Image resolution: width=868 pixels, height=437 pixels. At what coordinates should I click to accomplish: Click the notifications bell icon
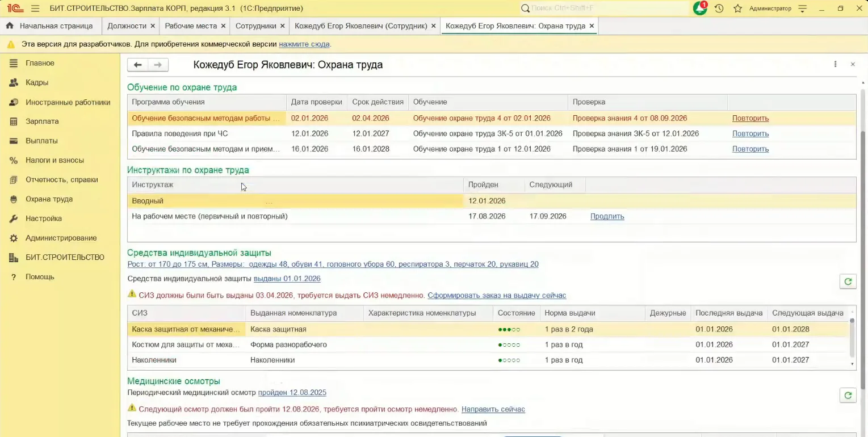(x=700, y=9)
